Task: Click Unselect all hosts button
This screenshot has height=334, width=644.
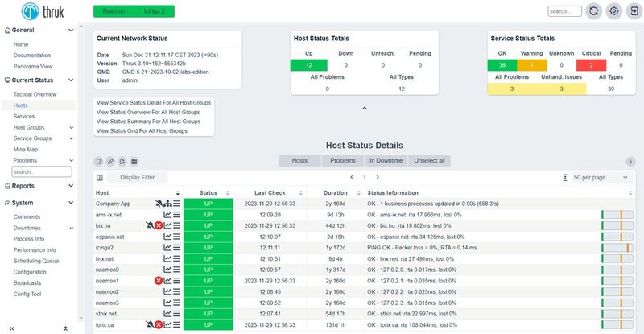Action: (x=429, y=161)
